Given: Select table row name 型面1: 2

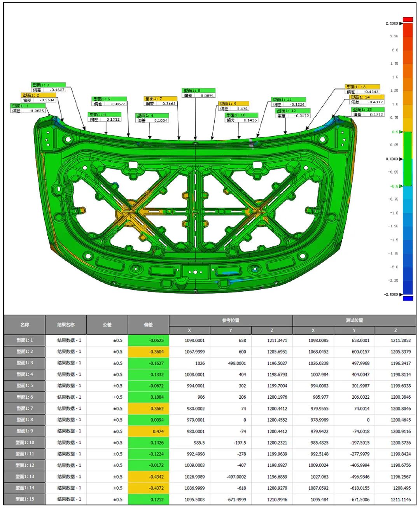Looking at the screenshot, I should coord(25,352).
